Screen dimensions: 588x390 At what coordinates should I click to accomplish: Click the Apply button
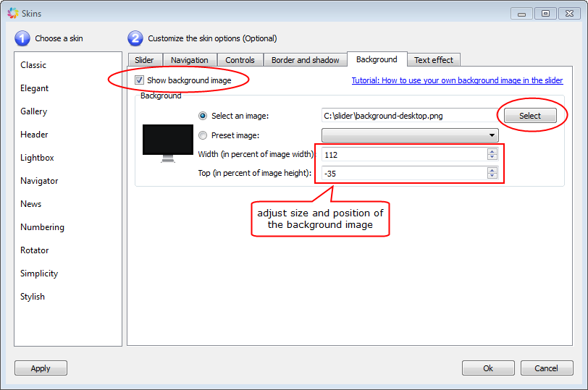[41, 368]
